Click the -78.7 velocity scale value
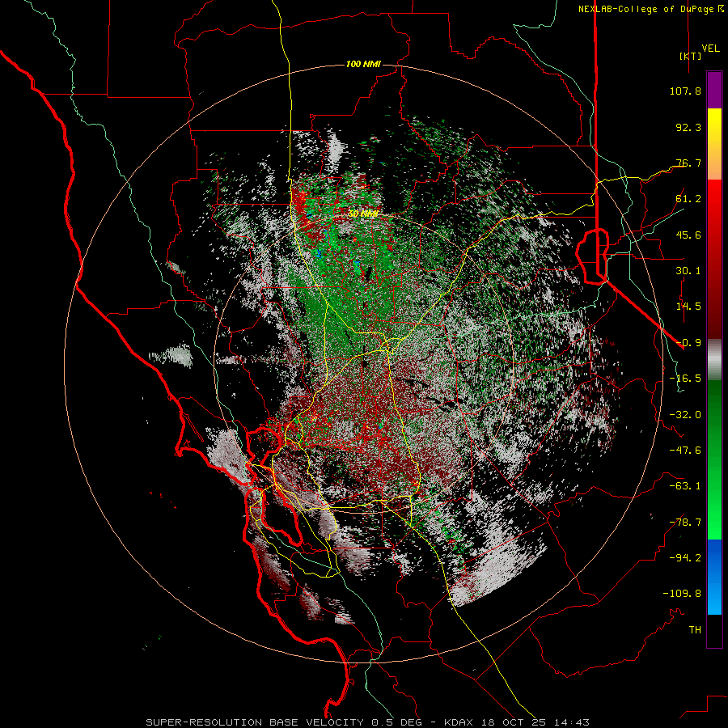 (685, 523)
